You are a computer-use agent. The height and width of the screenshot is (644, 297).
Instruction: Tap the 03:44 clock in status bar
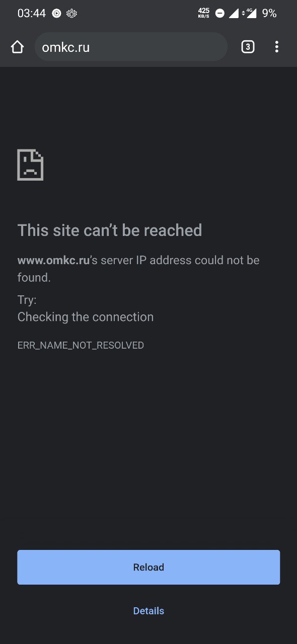click(x=31, y=14)
